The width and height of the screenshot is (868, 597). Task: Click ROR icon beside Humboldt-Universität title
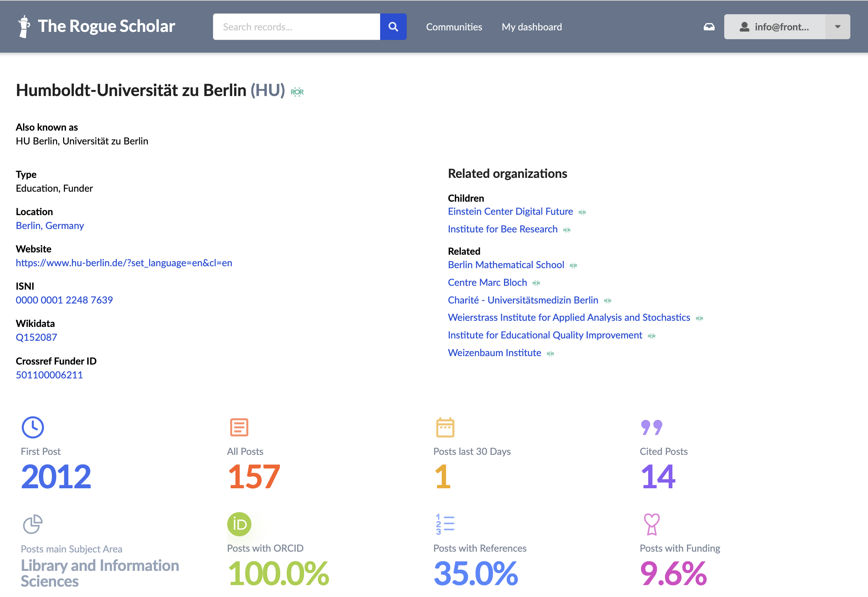[297, 92]
